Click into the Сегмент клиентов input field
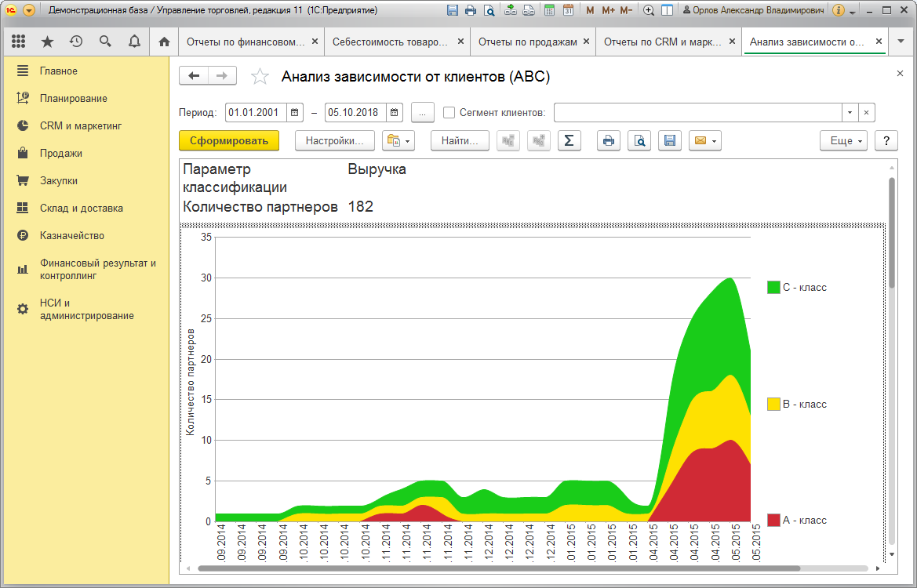 697,112
